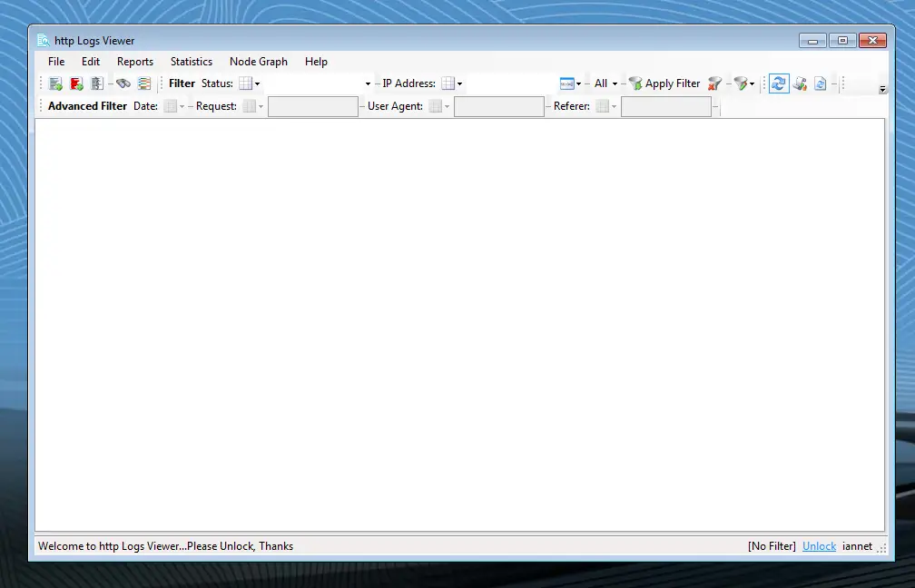Click the Open log file icon
The image size is (915, 588).
[55, 83]
